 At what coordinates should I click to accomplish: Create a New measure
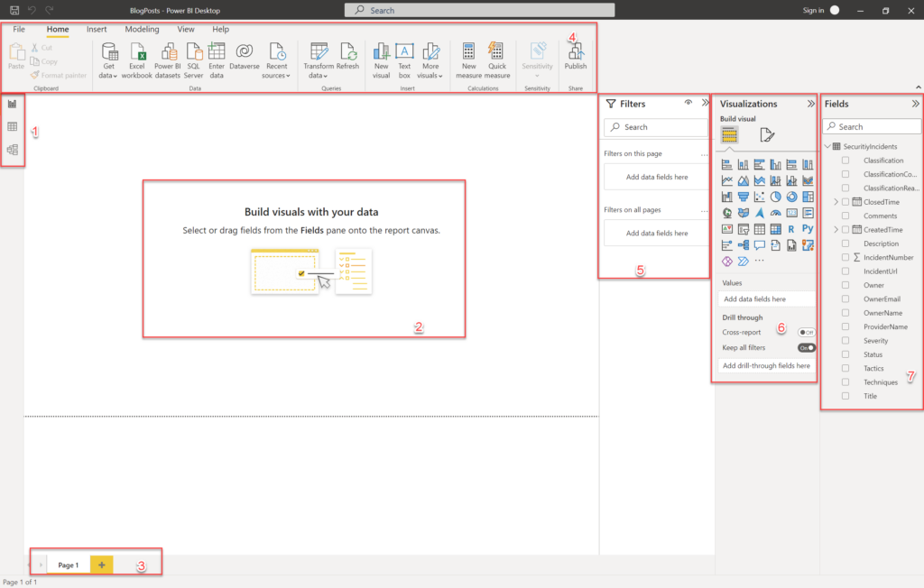tap(468, 60)
